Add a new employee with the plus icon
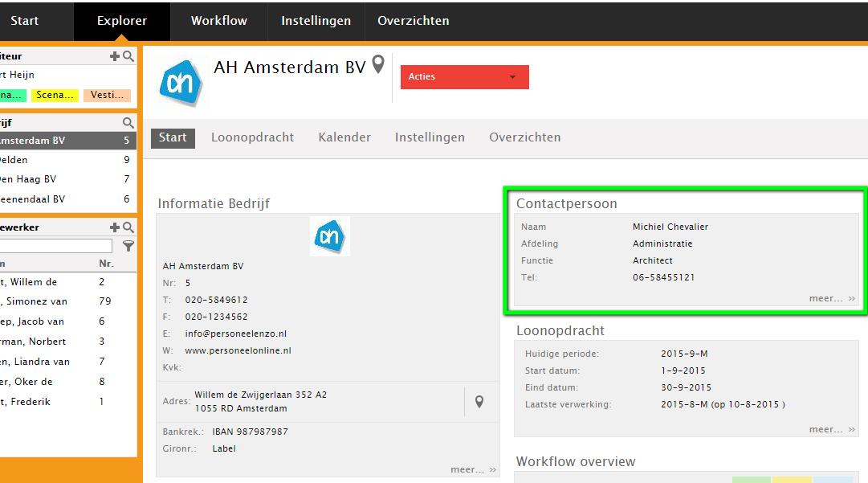This screenshot has width=868, height=483. pyautogui.click(x=115, y=227)
